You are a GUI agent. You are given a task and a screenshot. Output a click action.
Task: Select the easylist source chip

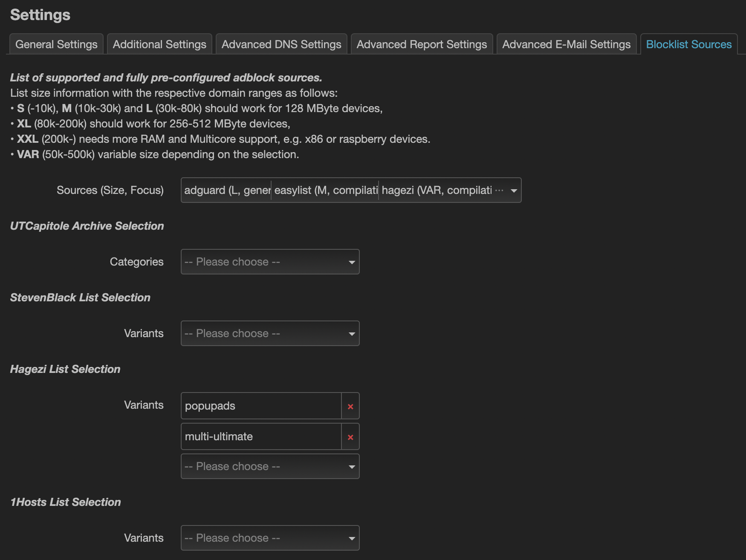[326, 190]
